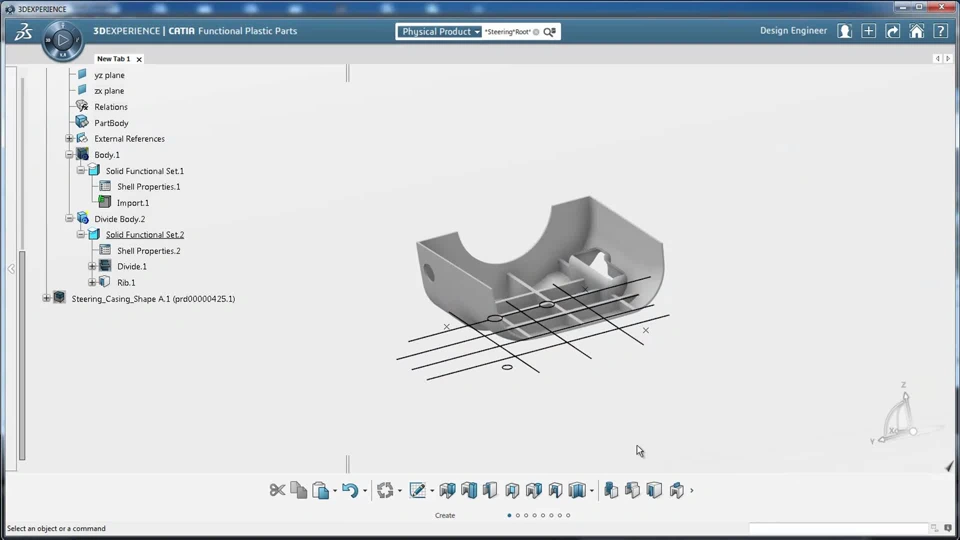Collapse the Divide Body.2 node

(69, 218)
